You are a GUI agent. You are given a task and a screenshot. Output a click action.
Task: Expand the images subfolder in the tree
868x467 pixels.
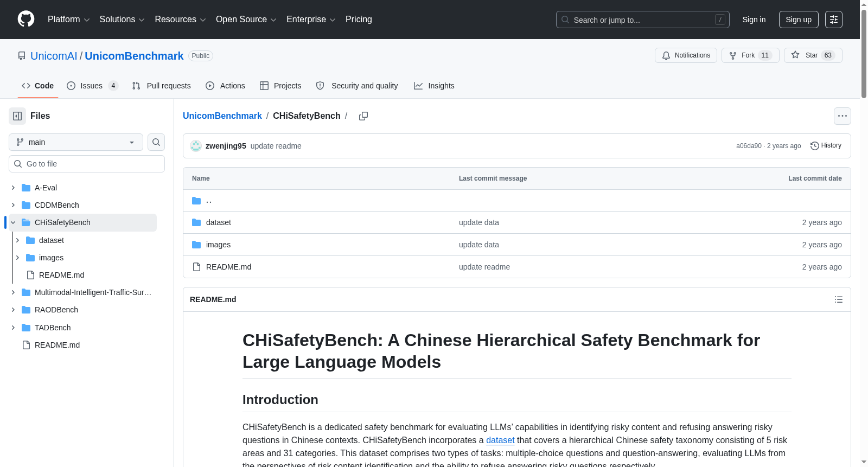pos(17,258)
